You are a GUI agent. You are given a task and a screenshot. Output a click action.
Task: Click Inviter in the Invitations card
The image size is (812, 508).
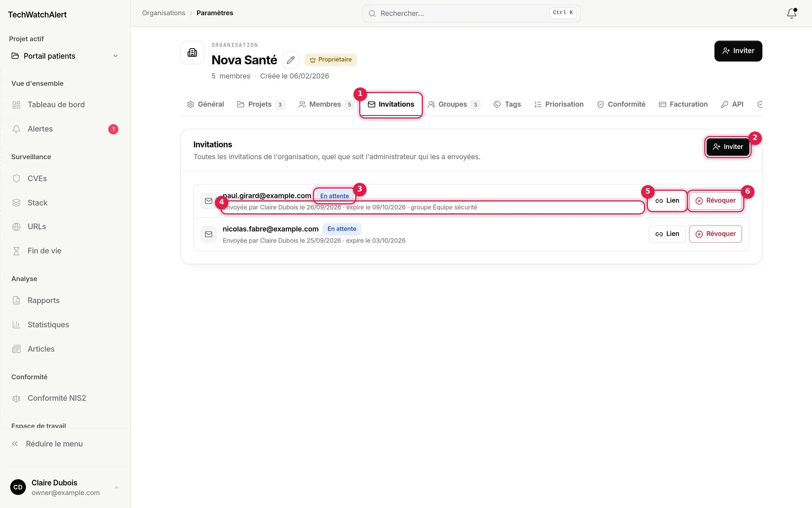(x=728, y=147)
